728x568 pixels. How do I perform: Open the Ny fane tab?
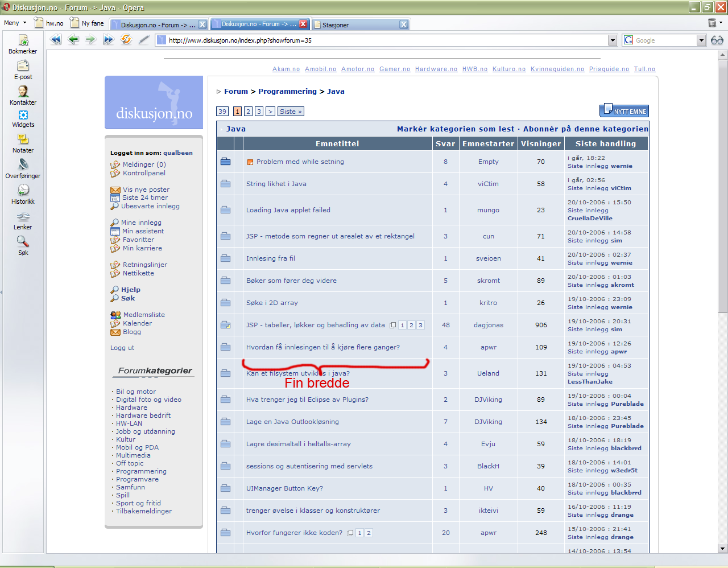(x=87, y=23)
